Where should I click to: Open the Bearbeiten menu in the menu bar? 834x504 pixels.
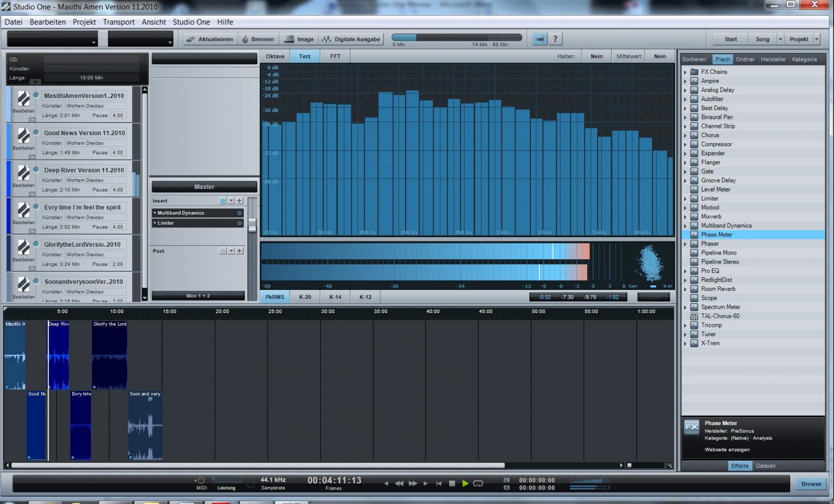pos(48,22)
